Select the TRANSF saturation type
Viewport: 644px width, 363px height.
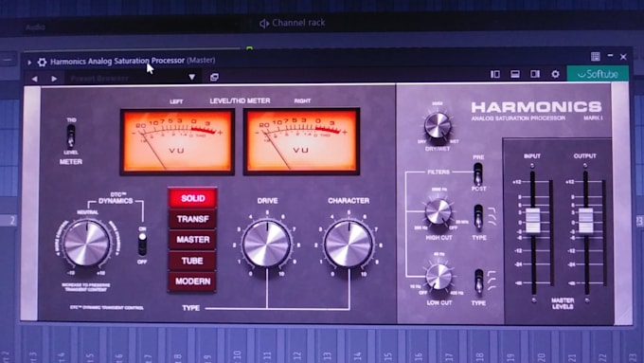coord(192,219)
